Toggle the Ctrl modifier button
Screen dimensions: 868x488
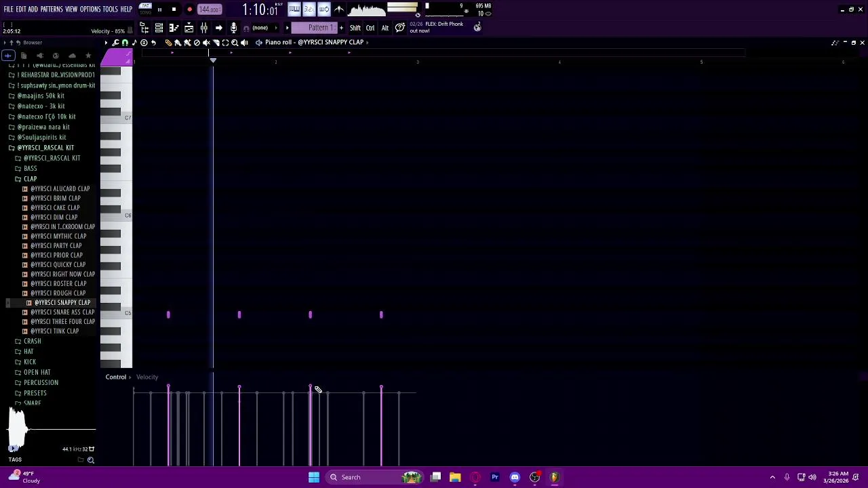(x=370, y=28)
